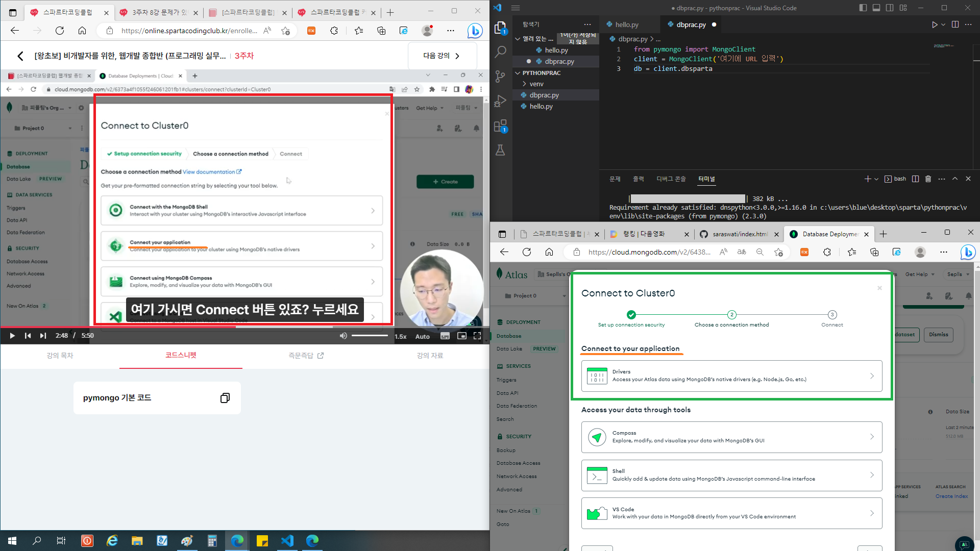Open run options dropdown in VS Code
The image size is (980, 551).
(943, 24)
